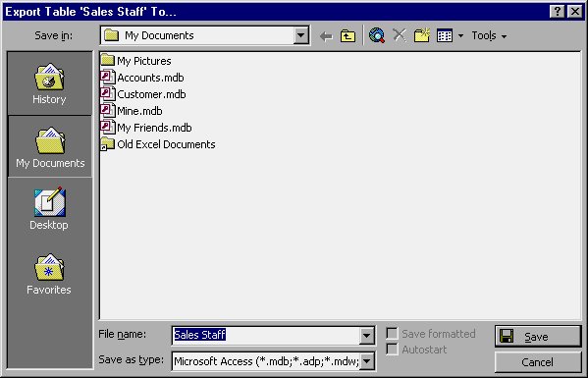Close the Export Table dialog

[575, 12]
